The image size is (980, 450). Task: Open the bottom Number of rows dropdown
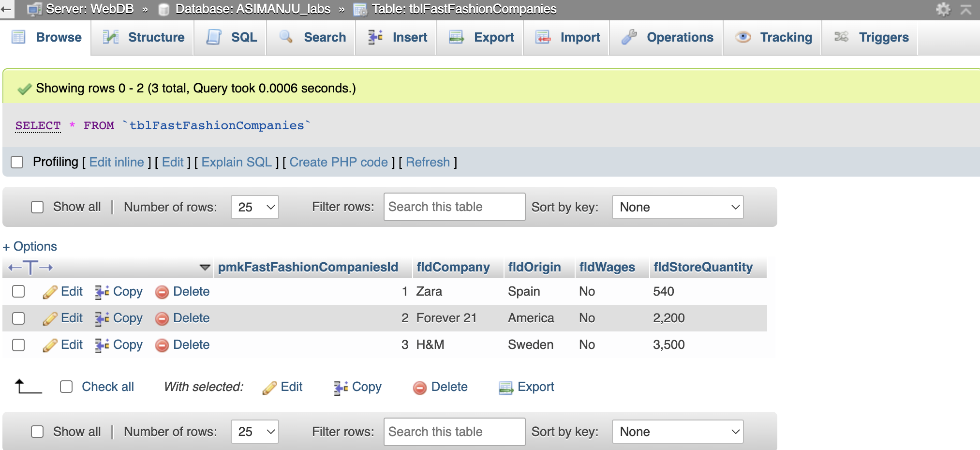tap(255, 432)
